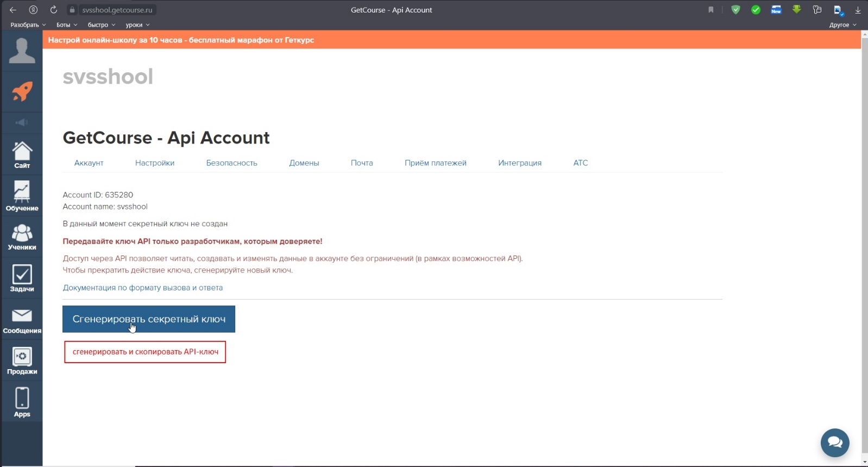Switch to the Интеграция tab
868x467 pixels.
pyautogui.click(x=519, y=163)
